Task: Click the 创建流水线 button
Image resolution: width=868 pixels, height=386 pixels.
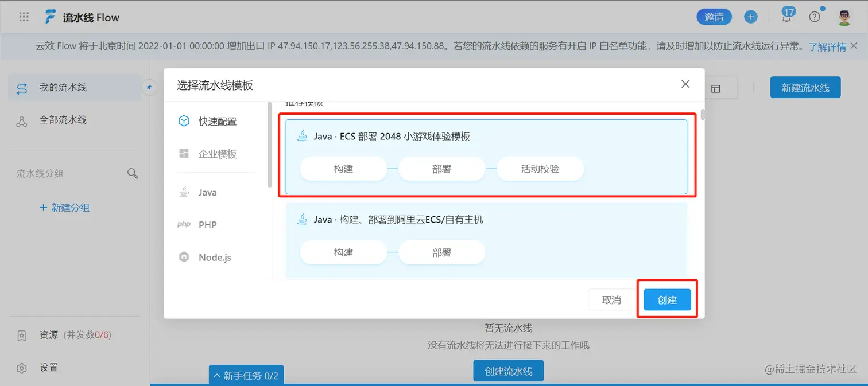Action: coord(508,371)
